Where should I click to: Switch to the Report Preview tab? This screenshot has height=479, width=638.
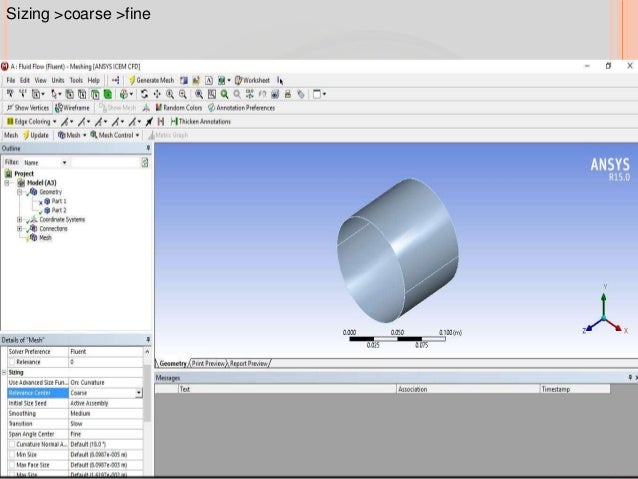tap(249, 363)
